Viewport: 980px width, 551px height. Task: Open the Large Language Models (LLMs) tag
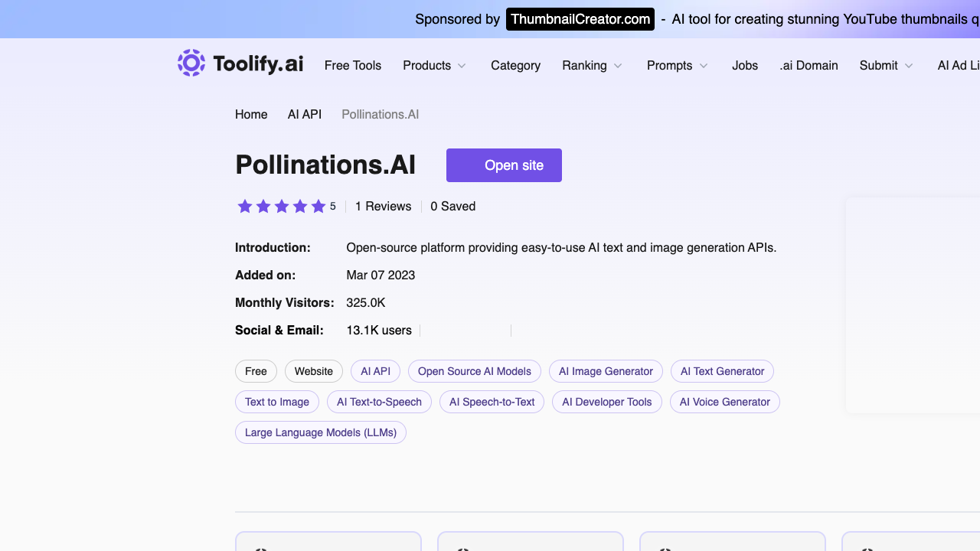click(x=321, y=432)
